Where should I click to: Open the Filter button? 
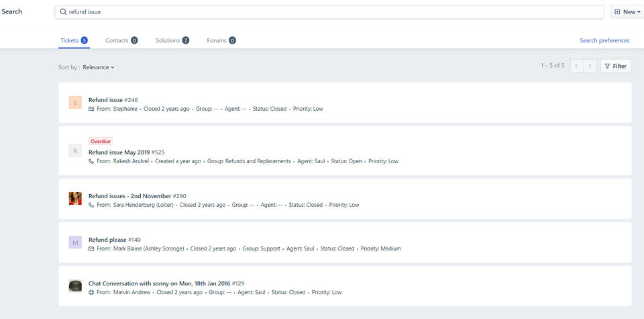616,66
